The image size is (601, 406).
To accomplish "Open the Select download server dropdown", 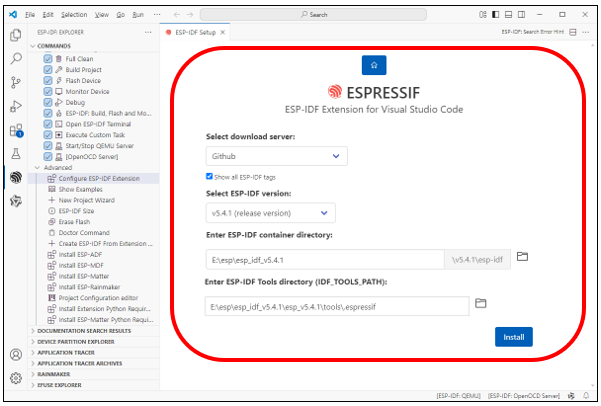I will point(276,156).
